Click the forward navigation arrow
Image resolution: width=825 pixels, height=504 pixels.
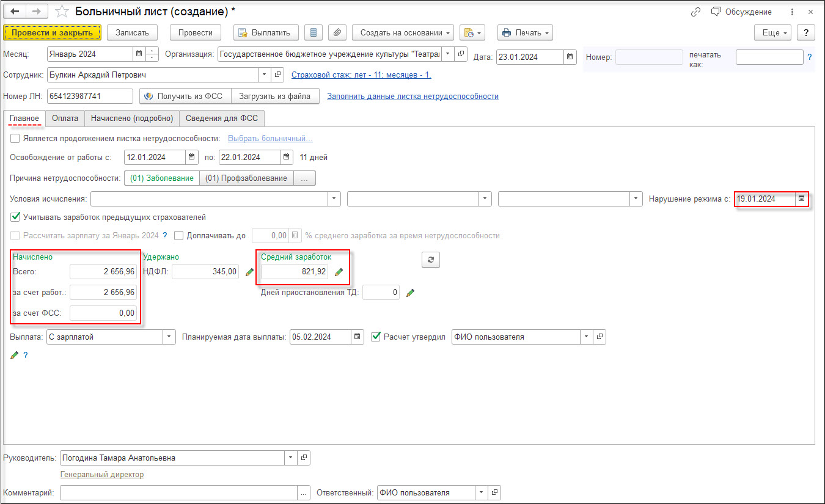click(x=36, y=12)
